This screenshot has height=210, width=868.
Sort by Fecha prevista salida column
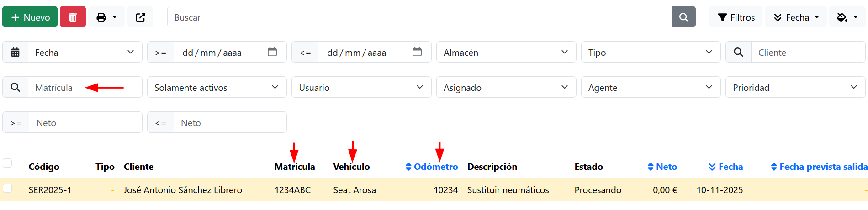click(x=819, y=167)
